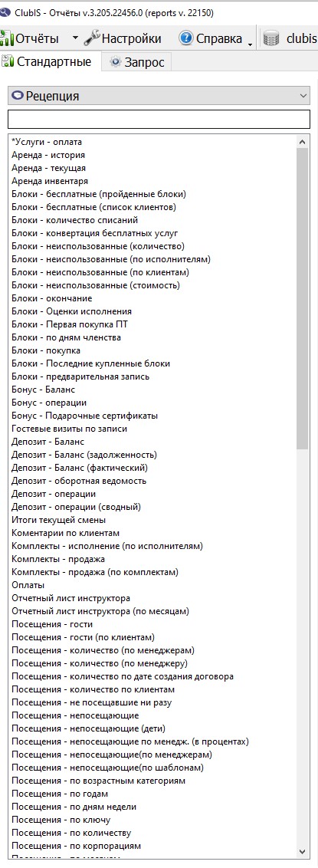Select Бонус - Подарочные сертификаты report

tap(84, 416)
